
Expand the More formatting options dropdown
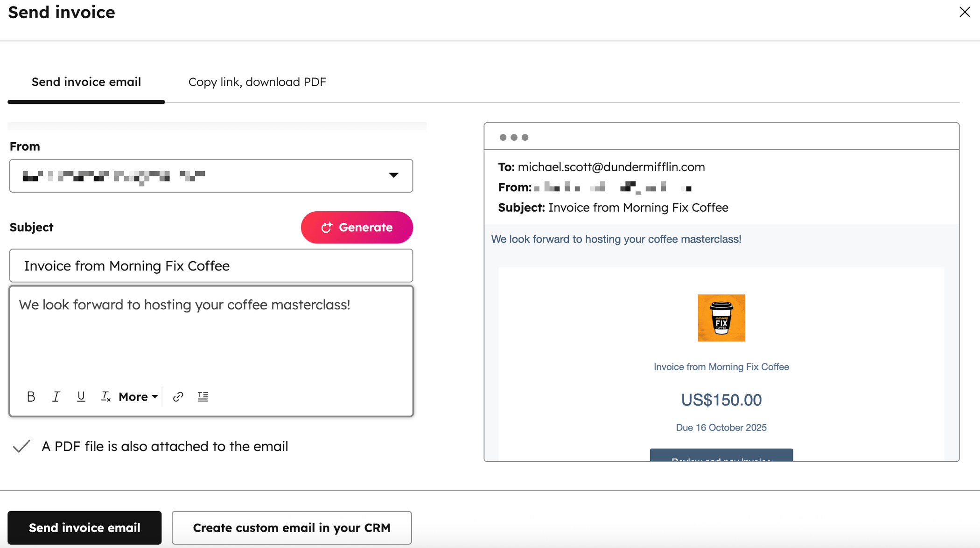(x=137, y=396)
